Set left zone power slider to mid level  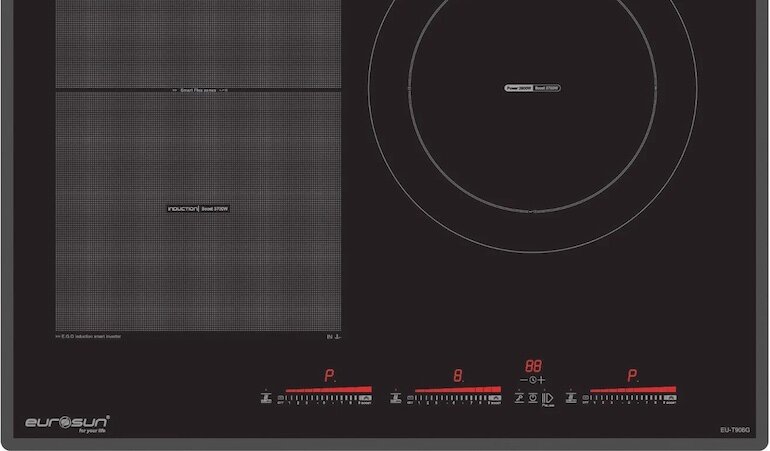point(322,398)
